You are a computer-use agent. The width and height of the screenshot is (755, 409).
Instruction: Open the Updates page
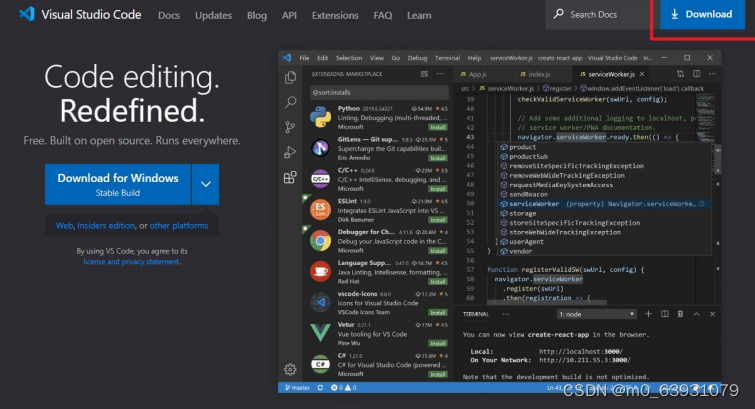pos(213,15)
